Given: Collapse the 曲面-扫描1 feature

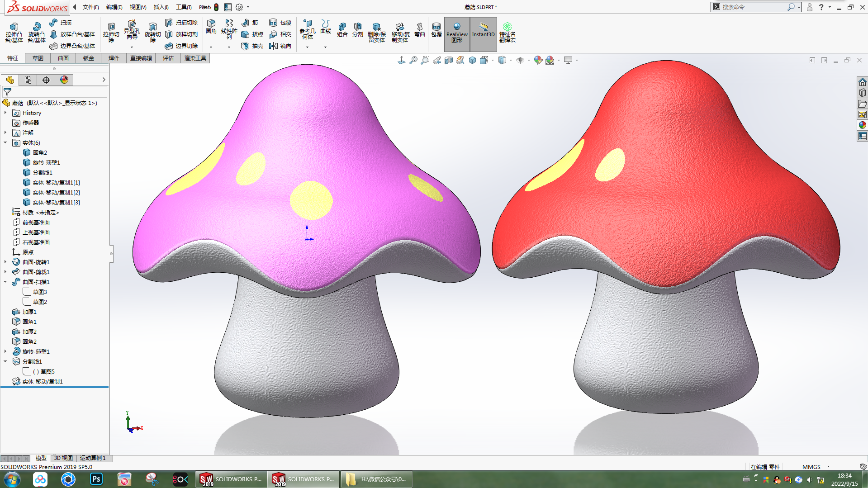Looking at the screenshot, I should (5, 282).
